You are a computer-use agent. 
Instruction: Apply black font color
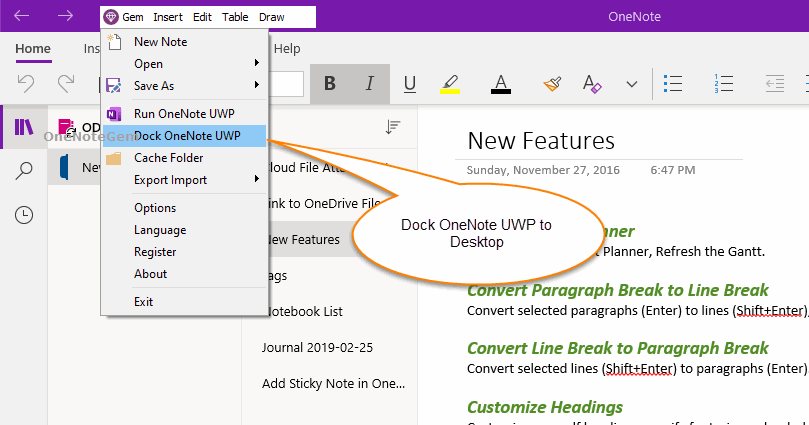tap(500, 84)
